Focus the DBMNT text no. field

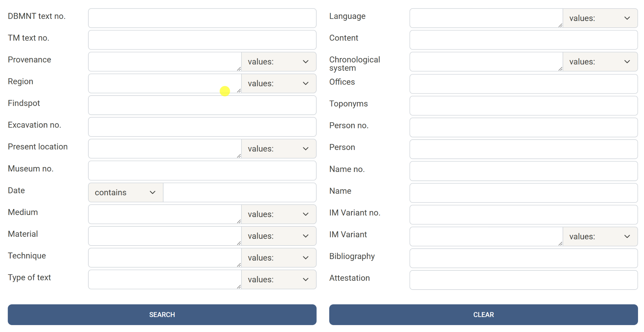pos(202,18)
